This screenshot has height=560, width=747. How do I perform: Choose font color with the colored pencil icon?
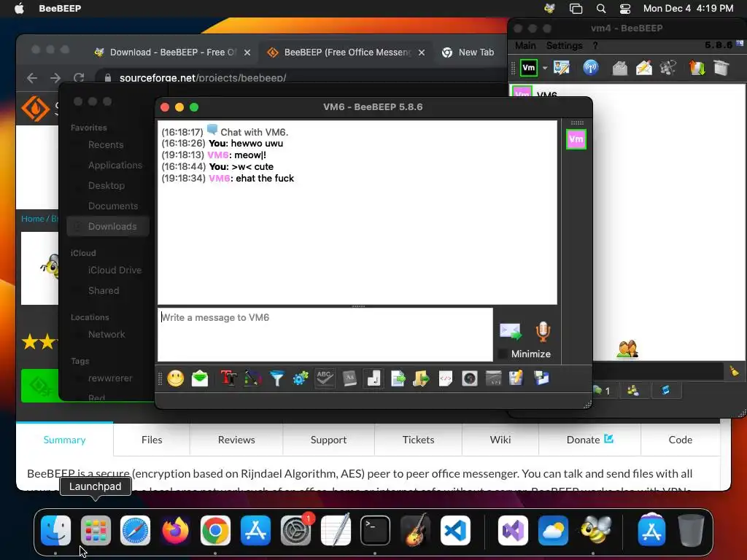[253, 378]
